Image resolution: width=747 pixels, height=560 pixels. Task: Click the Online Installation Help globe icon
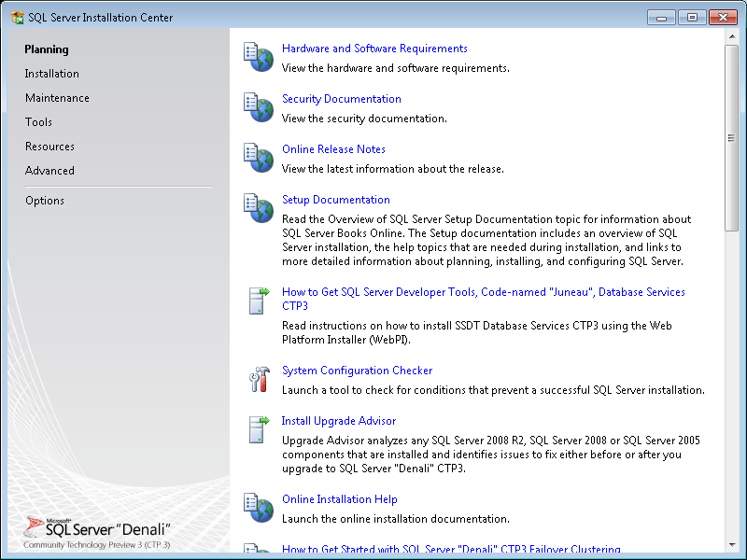tap(259, 508)
